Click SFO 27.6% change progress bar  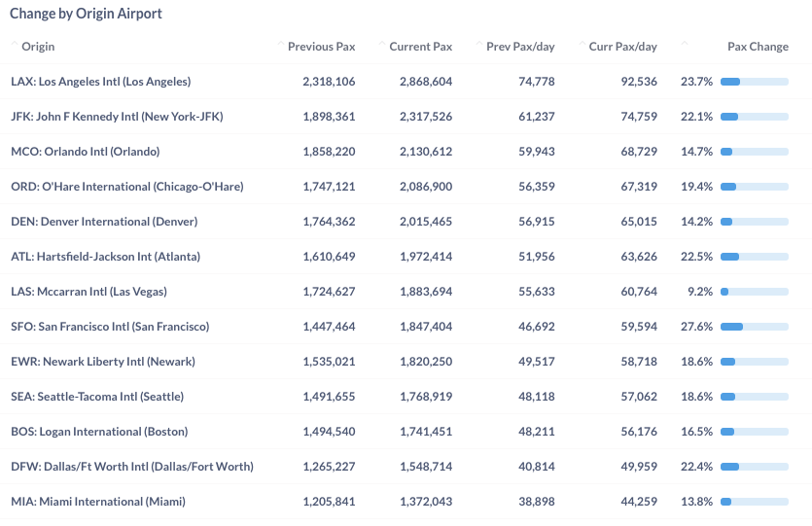[x=755, y=327]
